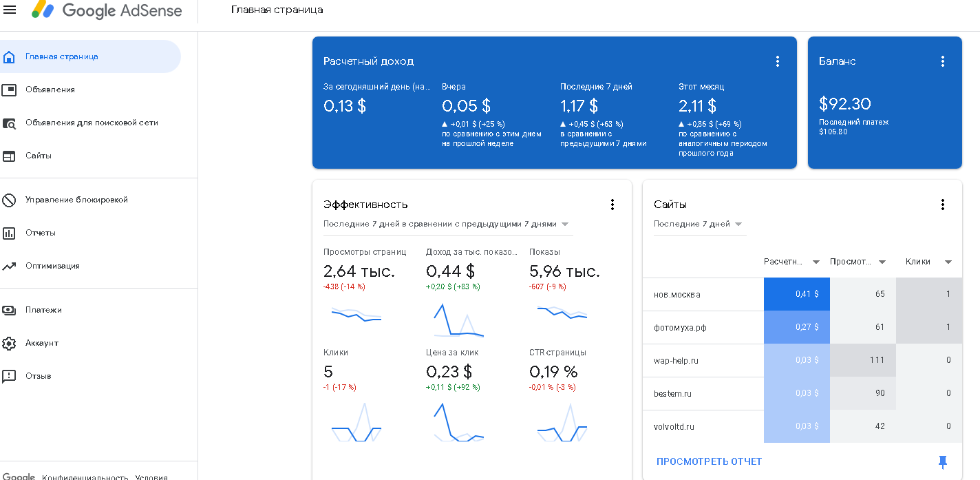The image size is (980, 480).
Task: Click the CTR страницы sparkline chart
Action: 562,423
